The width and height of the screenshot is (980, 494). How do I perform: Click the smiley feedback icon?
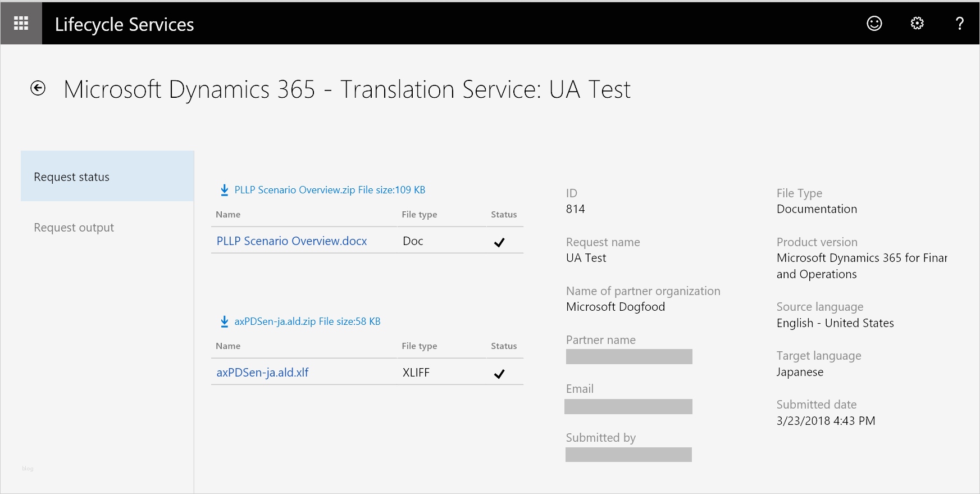(x=874, y=23)
